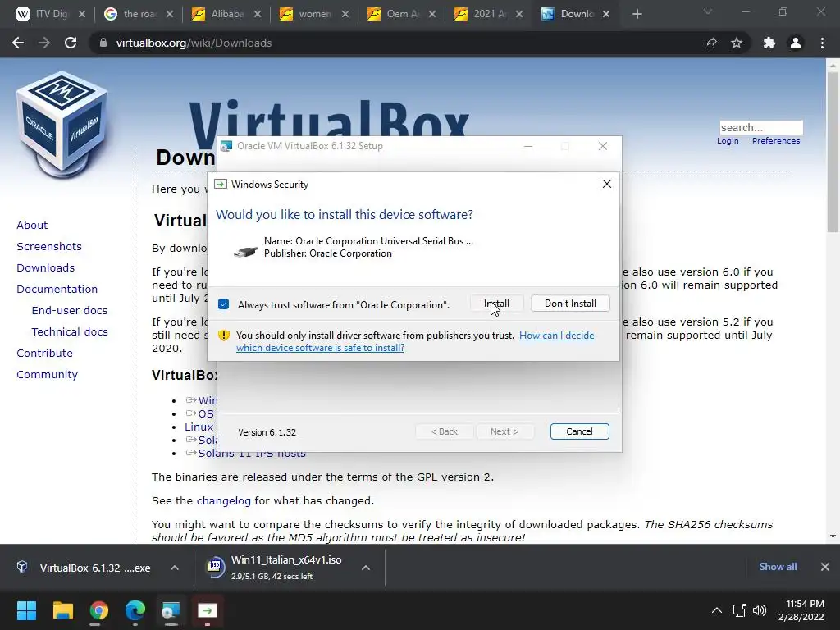Open End-user docs link
The image size is (840, 630).
pyautogui.click(x=70, y=311)
